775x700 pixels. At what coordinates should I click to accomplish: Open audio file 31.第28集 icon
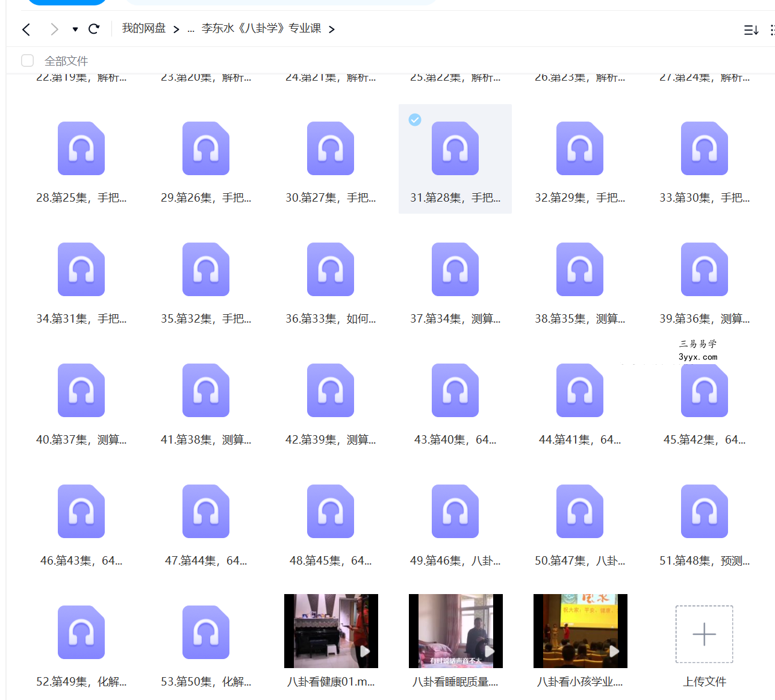[455, 149]
